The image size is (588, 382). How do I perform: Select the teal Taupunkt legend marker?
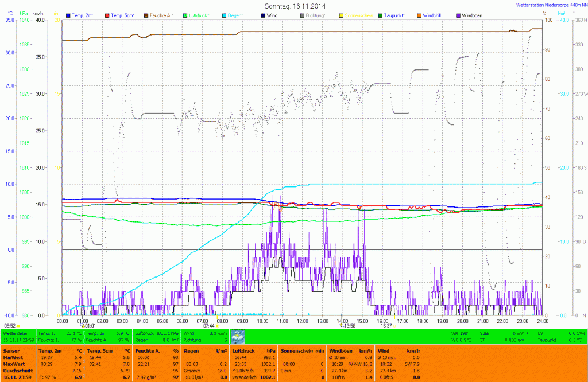pos(380,14)
